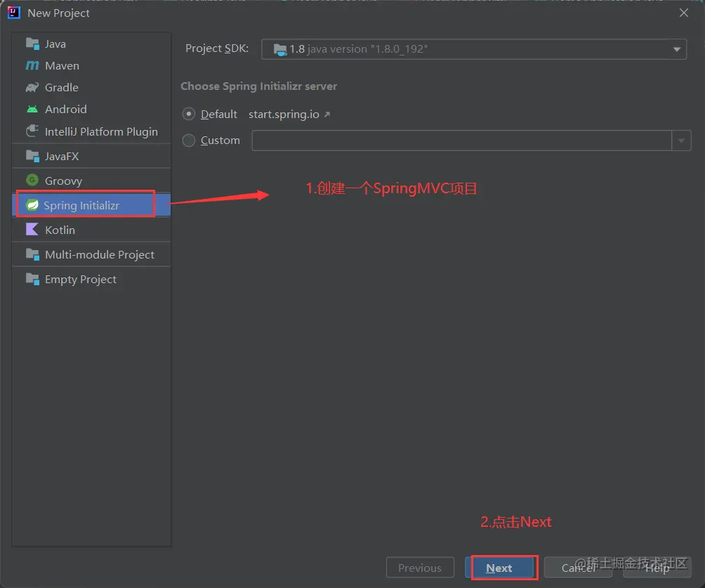Click the JavaFX folder icon

click(x=32, y=156)
